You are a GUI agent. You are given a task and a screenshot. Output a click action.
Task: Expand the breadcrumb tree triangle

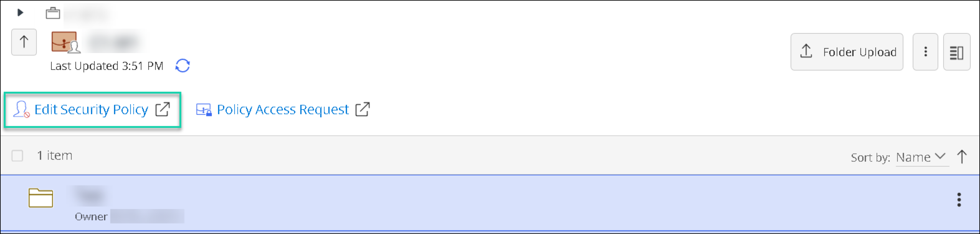21,12
